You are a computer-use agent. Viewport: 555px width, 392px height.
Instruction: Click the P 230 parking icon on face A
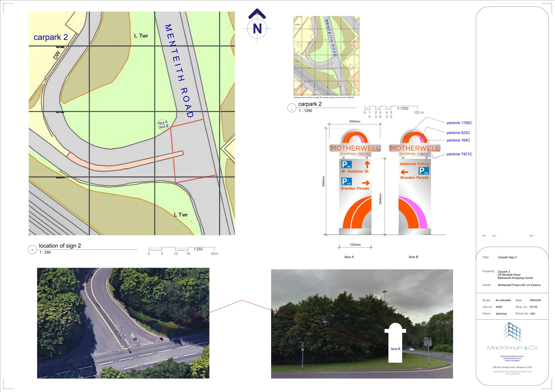[346, 181]
